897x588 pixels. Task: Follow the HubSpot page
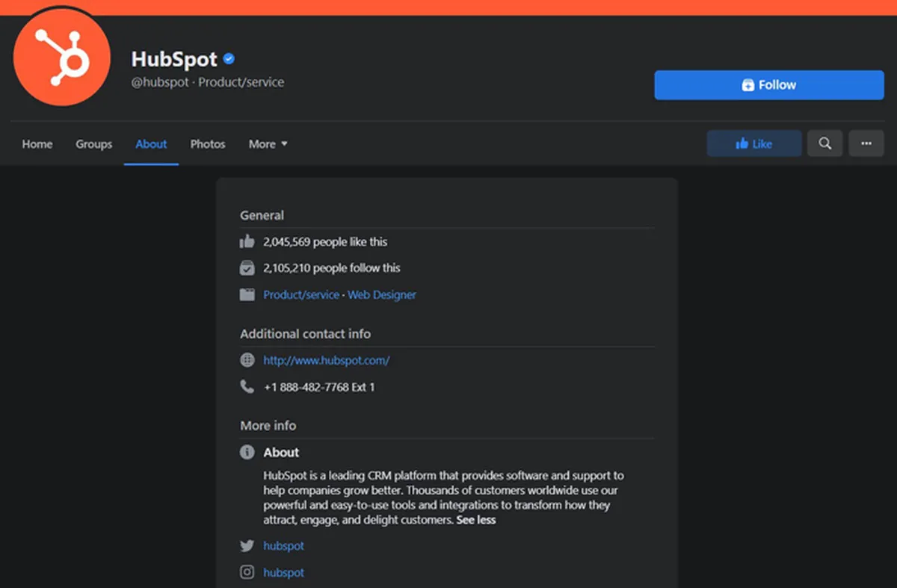(x=769, y=85)
